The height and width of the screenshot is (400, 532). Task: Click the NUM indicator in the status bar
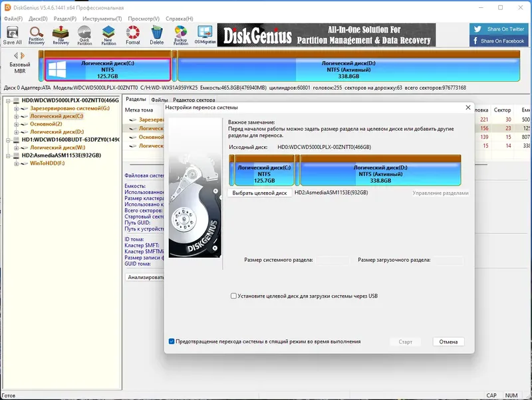point(511,395)
